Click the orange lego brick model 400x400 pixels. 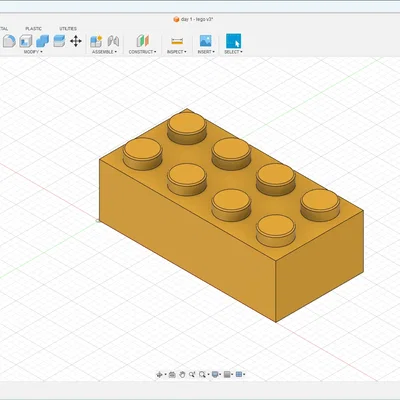[231, 215]
